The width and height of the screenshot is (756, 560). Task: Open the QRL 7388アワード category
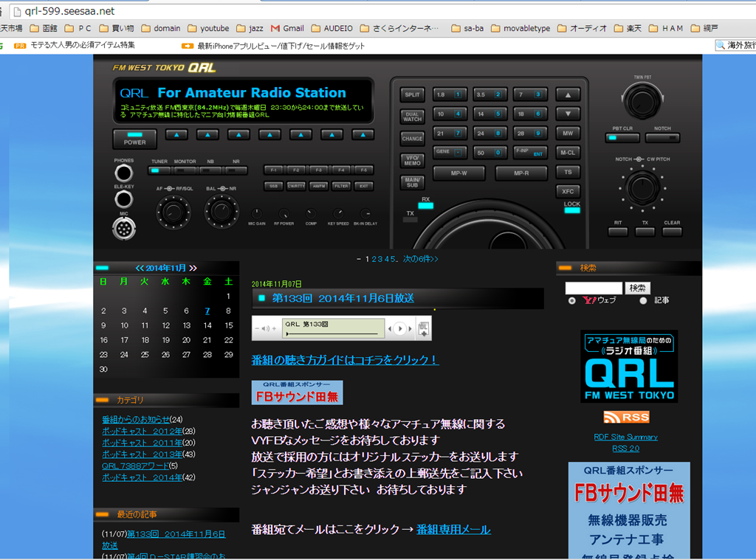tap(136, 466)
